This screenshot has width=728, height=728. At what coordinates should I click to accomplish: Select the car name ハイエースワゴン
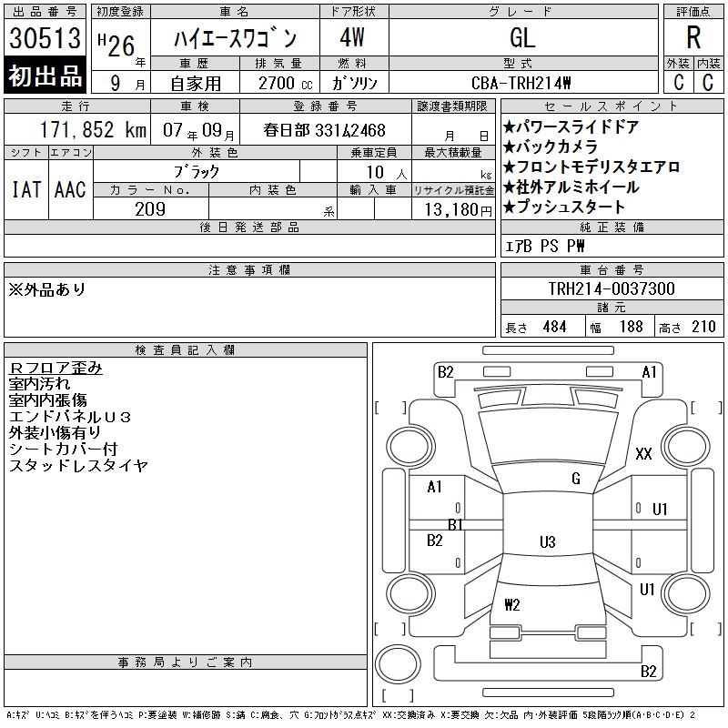(x=235, y=39)
